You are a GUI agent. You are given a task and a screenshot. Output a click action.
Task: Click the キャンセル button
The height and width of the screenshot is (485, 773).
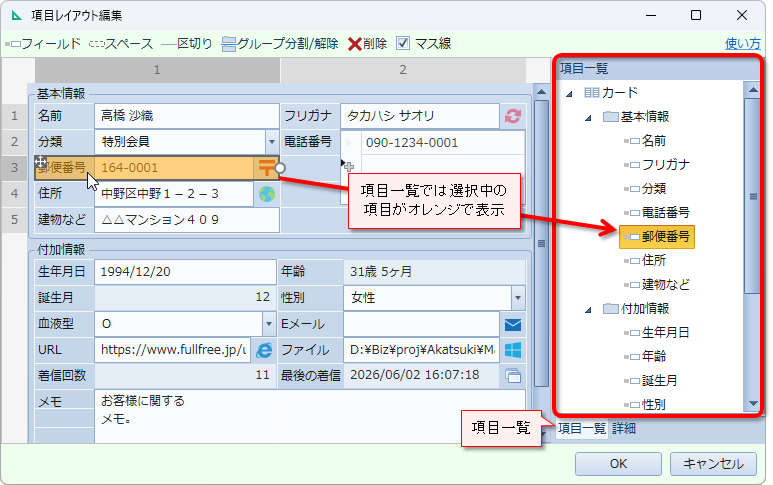point(713,464)
